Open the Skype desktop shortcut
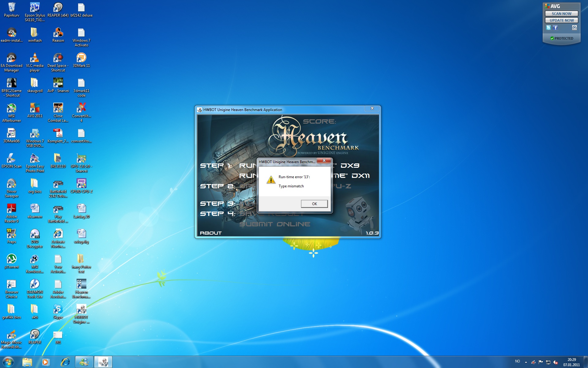 [x=58, y=312]
